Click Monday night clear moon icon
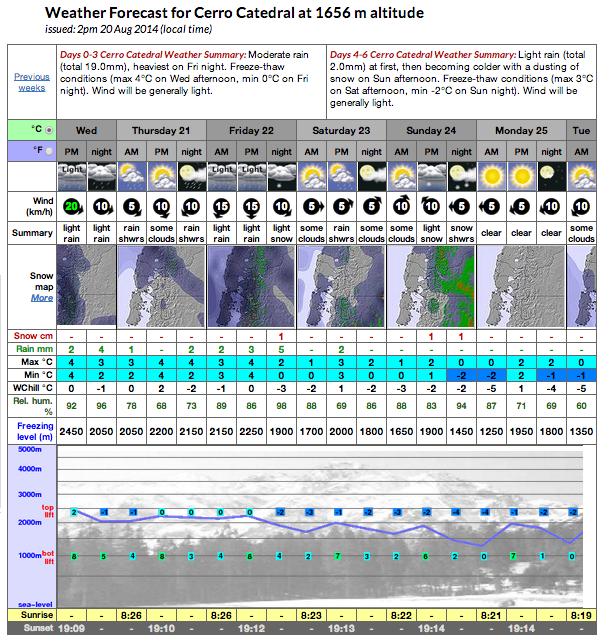Screen dimensions: 597x635 551,176
